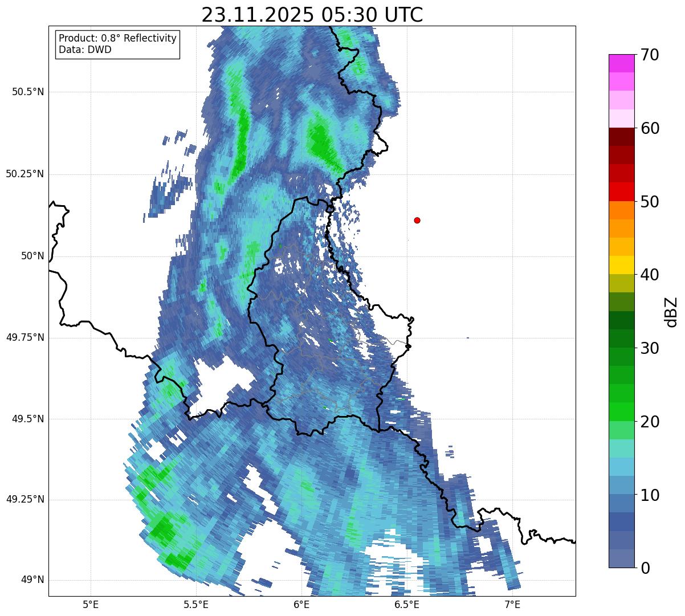The height and width of the screenshot is (616, 685).
Task: Click the colorbar tick label 30
Action: point(650,348)
